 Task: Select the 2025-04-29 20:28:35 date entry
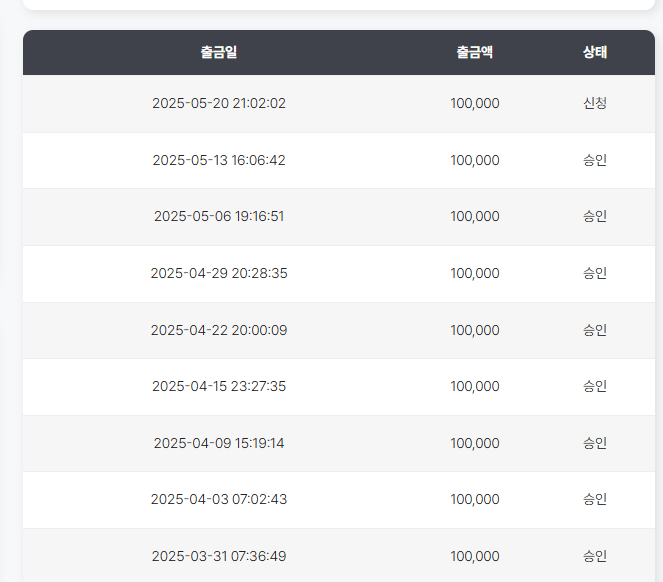219,273
